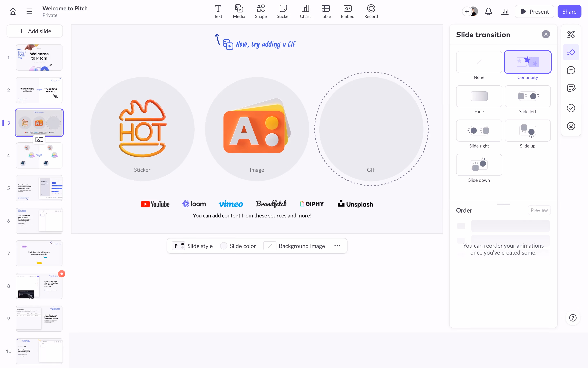Image resolution: width=588 pixels, height=368 pixels.
Task: Open the design panel icon
Action: pyautogui.click(x=571, y=34)
